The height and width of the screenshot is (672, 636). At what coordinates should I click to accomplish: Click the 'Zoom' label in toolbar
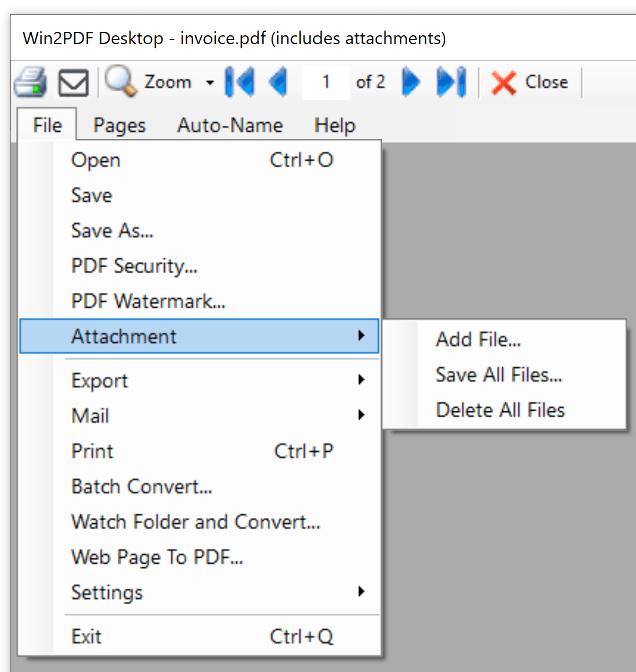[168, 82]
